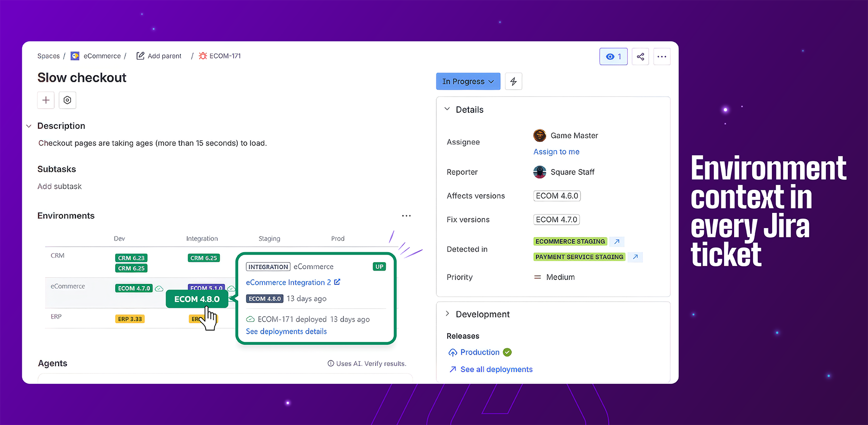Click the info icon near Uses AI

331,363
